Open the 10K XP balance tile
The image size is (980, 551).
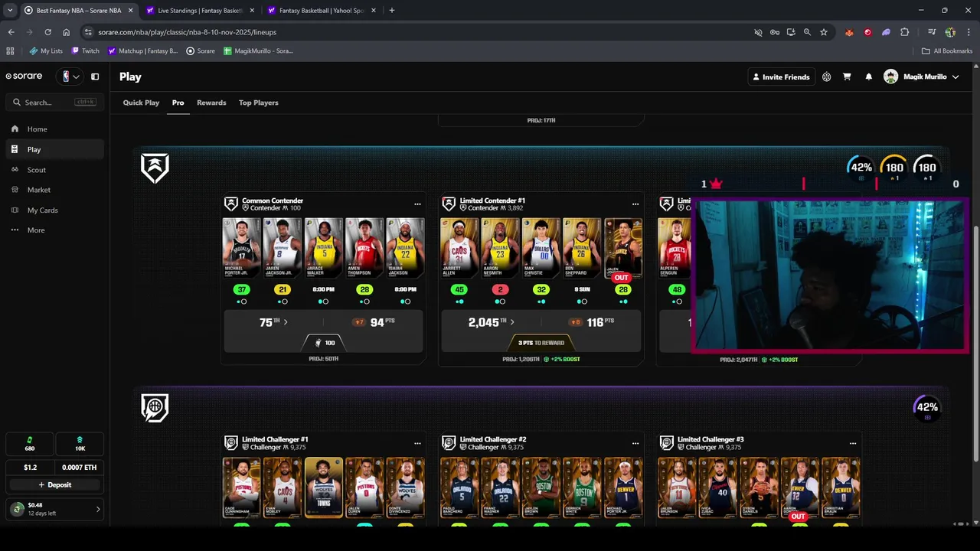(80, 444)
